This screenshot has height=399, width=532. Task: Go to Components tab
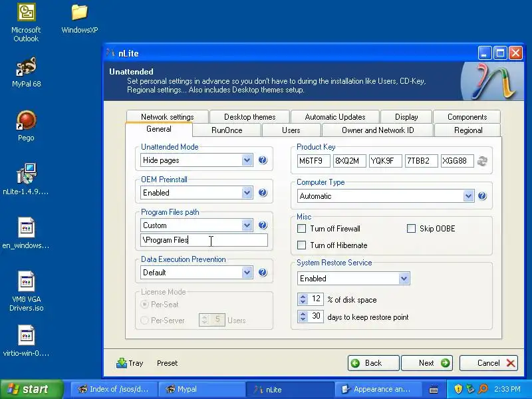(467, 117)
